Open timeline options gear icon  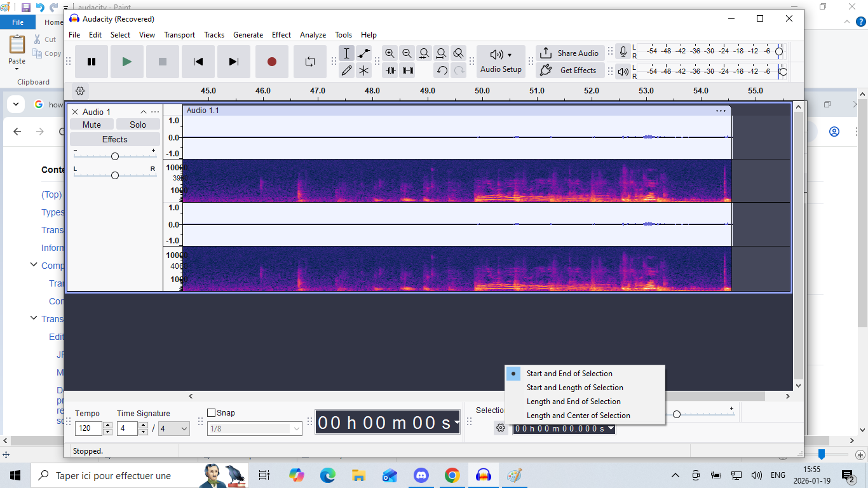pyautogui.click(x=80, y=91)
